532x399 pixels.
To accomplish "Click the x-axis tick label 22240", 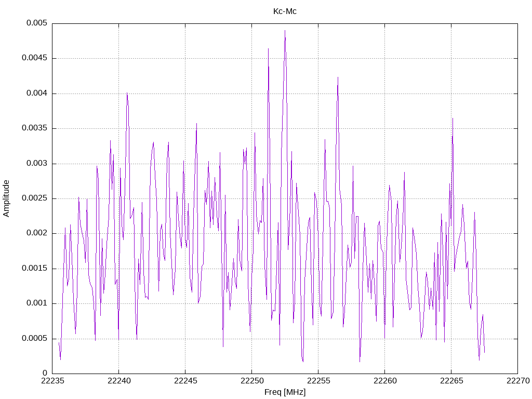I will [119, 381].
